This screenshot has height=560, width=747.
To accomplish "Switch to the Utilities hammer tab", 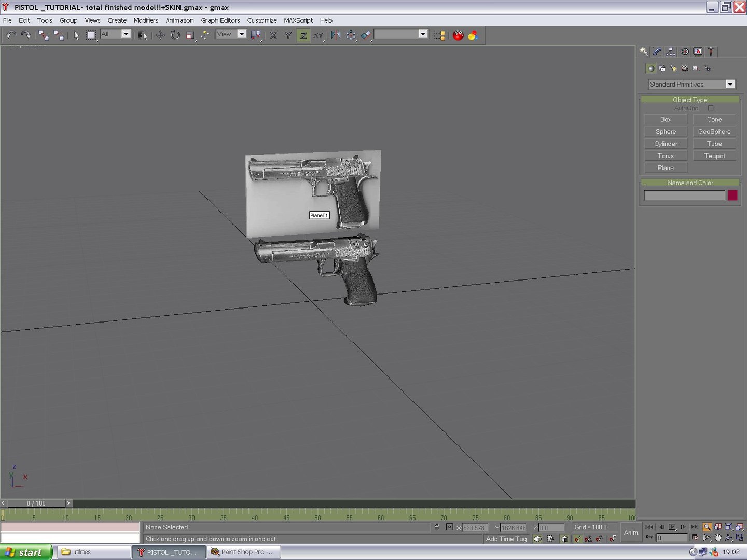I will 711,51.
